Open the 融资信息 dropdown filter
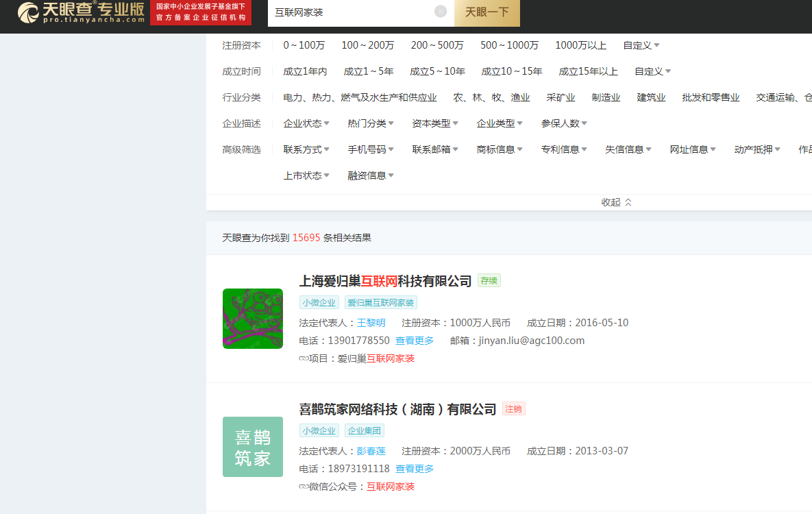Screen dimensions: 812x514 pos(370,175)
